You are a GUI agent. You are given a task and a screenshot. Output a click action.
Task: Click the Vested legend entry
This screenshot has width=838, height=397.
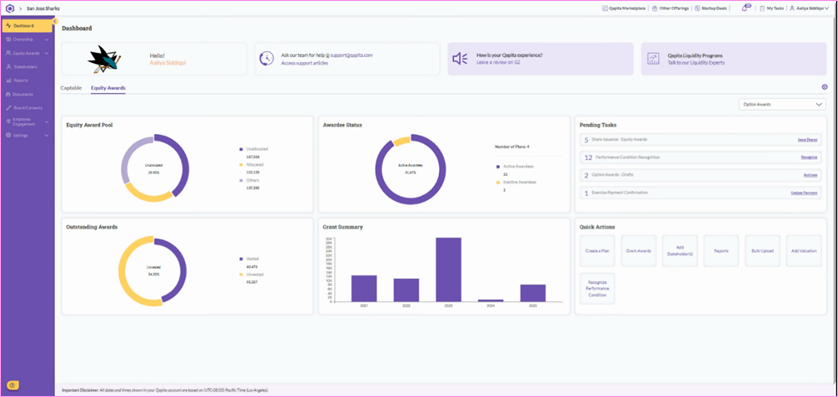[x=252, y=259]
